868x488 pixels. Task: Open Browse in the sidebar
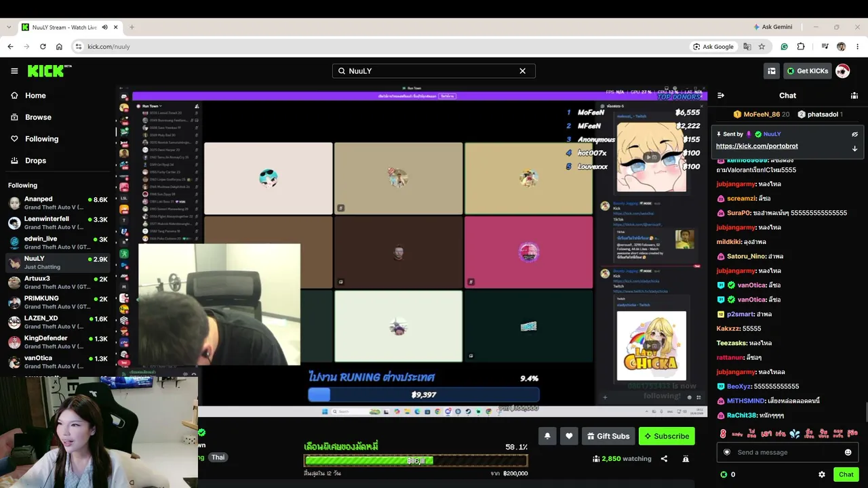(58, 117)
